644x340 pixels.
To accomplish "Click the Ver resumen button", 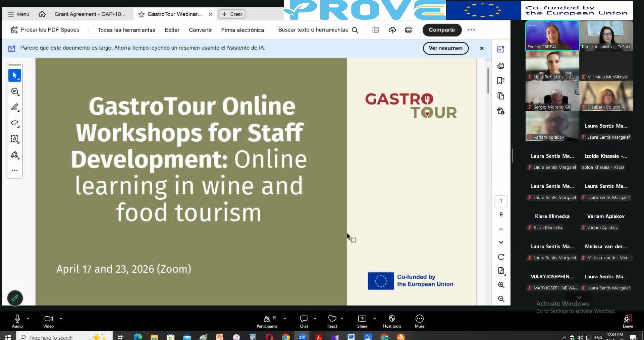I will [x=445, y=48].
